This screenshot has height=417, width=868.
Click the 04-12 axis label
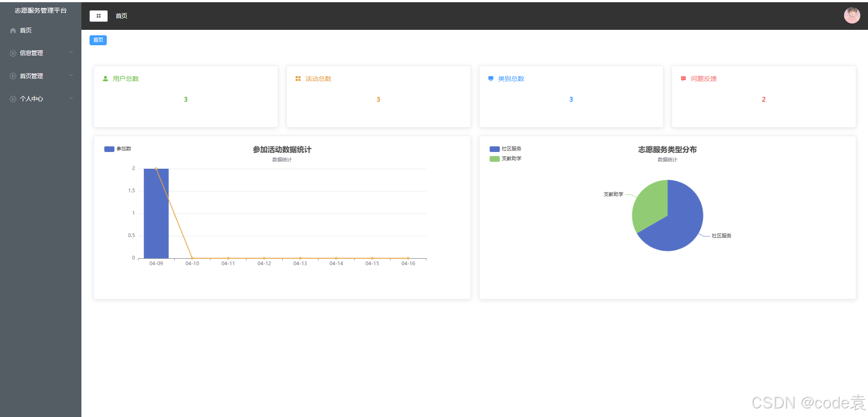coord(264,264)
